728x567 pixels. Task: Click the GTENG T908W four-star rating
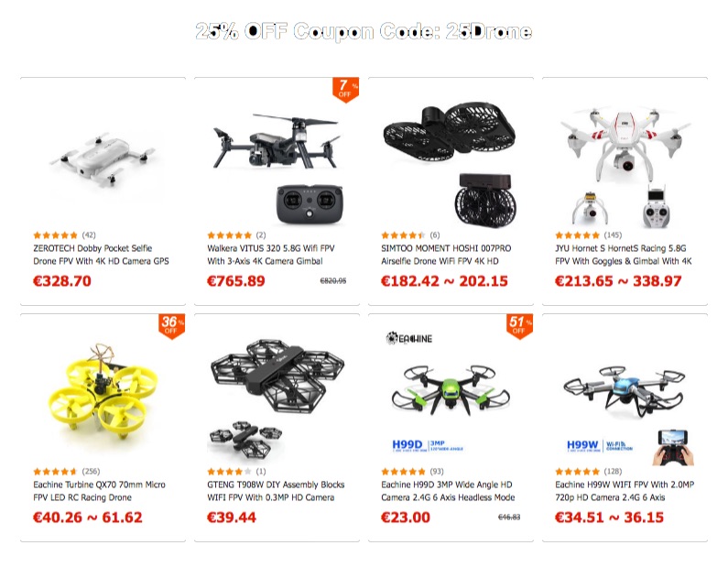click(x=229, y=472)
